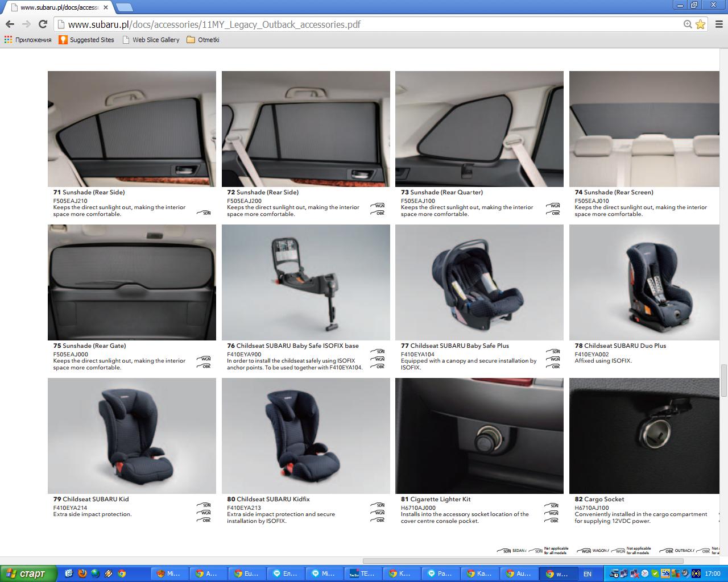Open the Windows старт menu

(29, 573)
